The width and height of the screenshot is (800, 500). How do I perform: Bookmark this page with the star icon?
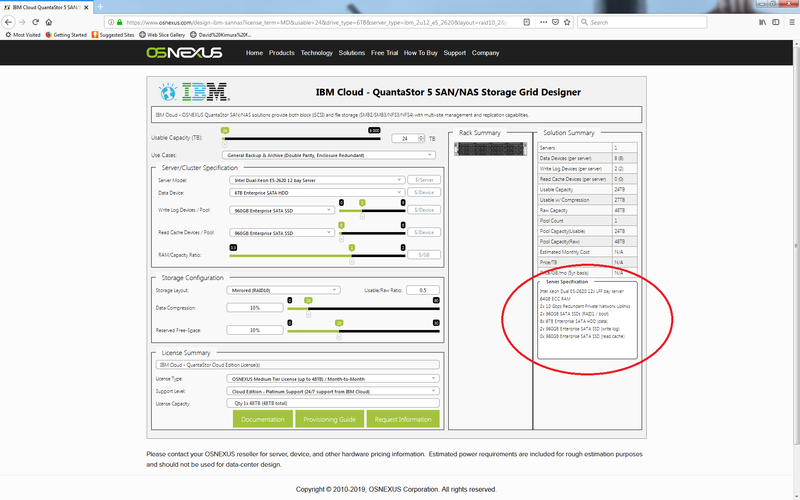tap(567, 22)
